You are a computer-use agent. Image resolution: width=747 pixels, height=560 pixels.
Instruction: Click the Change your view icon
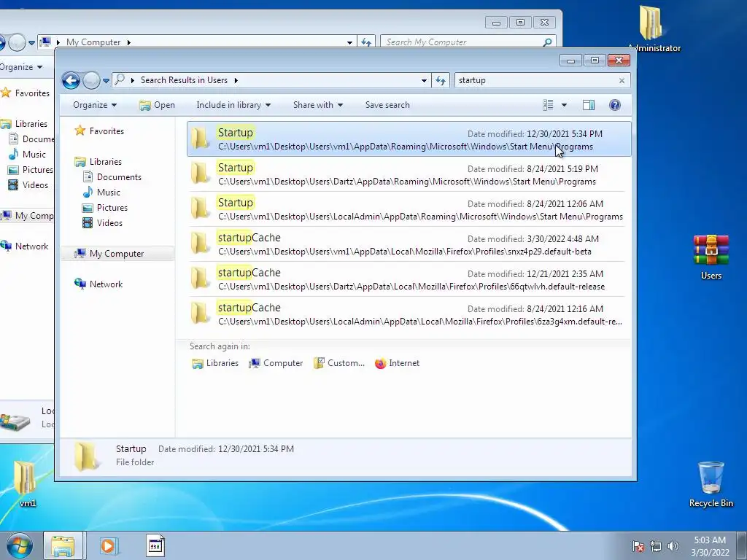pos(548,105)
